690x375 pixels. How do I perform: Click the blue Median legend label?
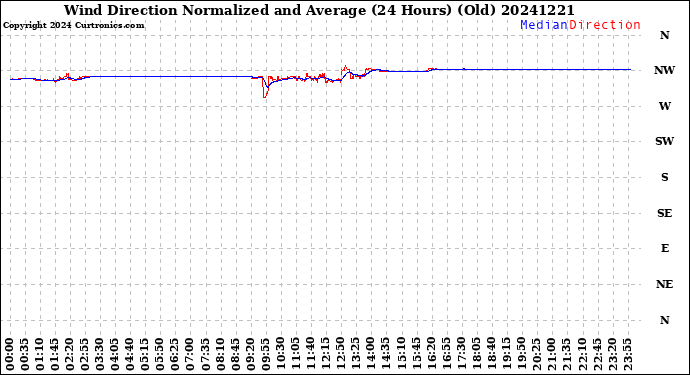pyautogui.click(x=544, y=25)
